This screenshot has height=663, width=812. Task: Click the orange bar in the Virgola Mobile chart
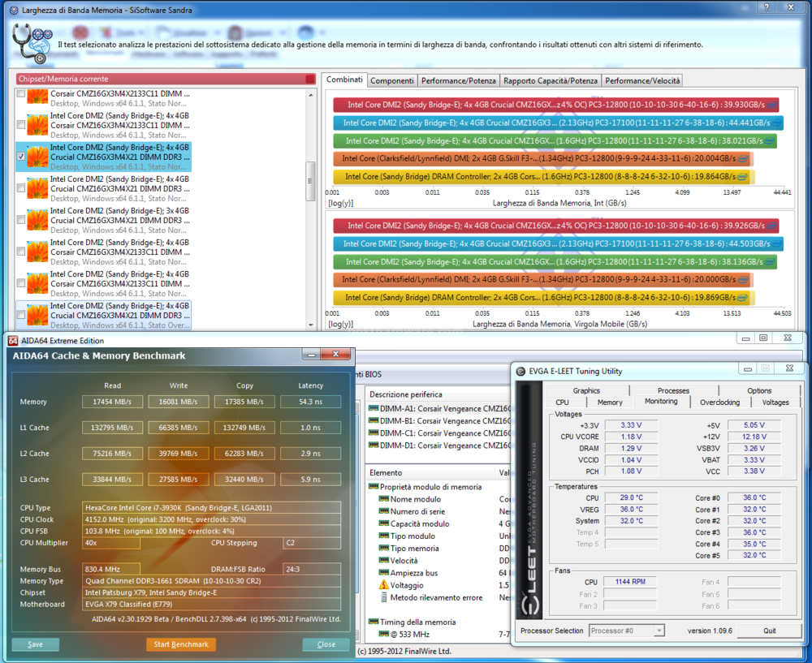pyautogui.click(x=542, y=279)
